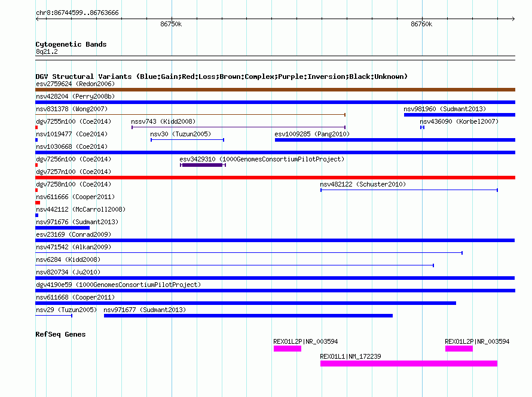532x397 pixels.
Task: Select the esv23169 (Conrad2009) blue bar
Action: click(x=275, y=240)
